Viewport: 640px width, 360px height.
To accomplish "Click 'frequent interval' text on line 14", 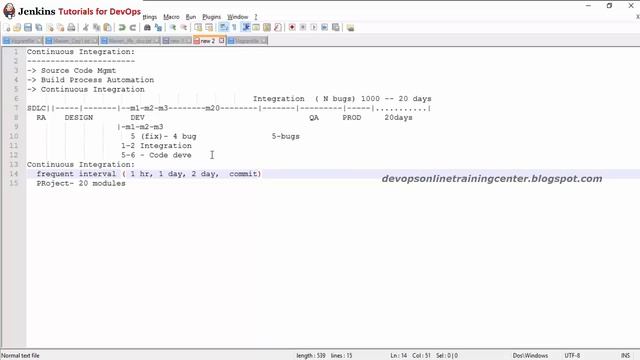I will tap(76, 174).
